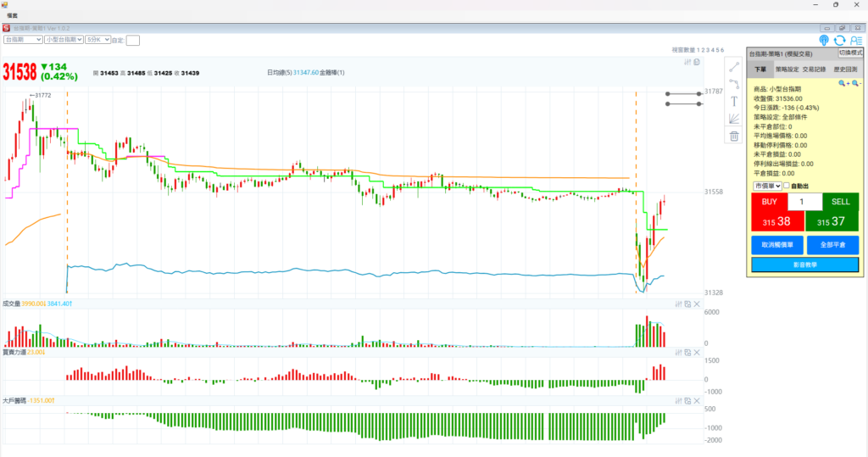
Task: Select the trend line drawing tool
Action: click(734, 67)
